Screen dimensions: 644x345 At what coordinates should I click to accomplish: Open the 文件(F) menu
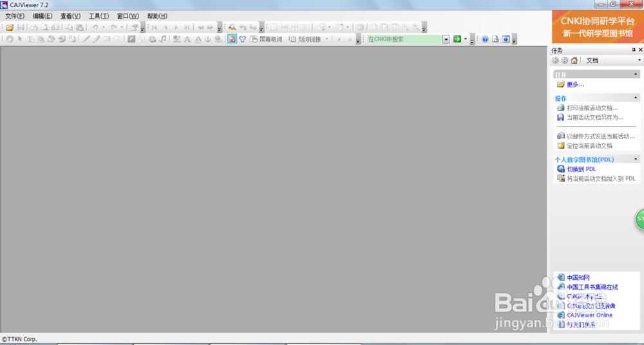pos(15,16)
